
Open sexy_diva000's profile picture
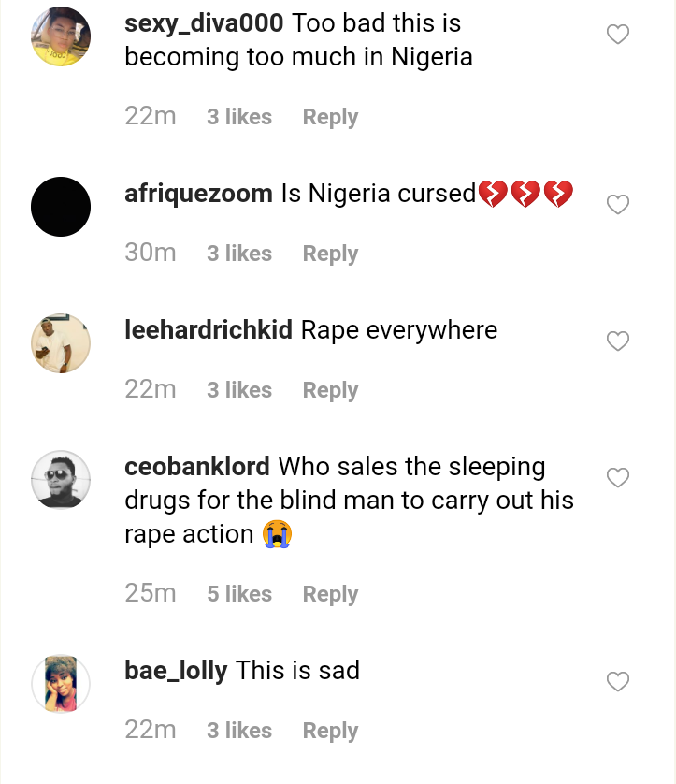[x=61, y=36]
